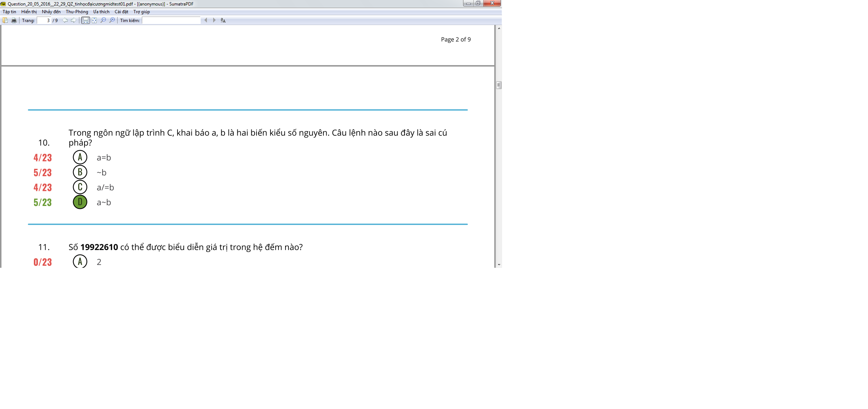Open the Tập tin menu
This screenshot has width=868, height=409.
click(10, 12)
